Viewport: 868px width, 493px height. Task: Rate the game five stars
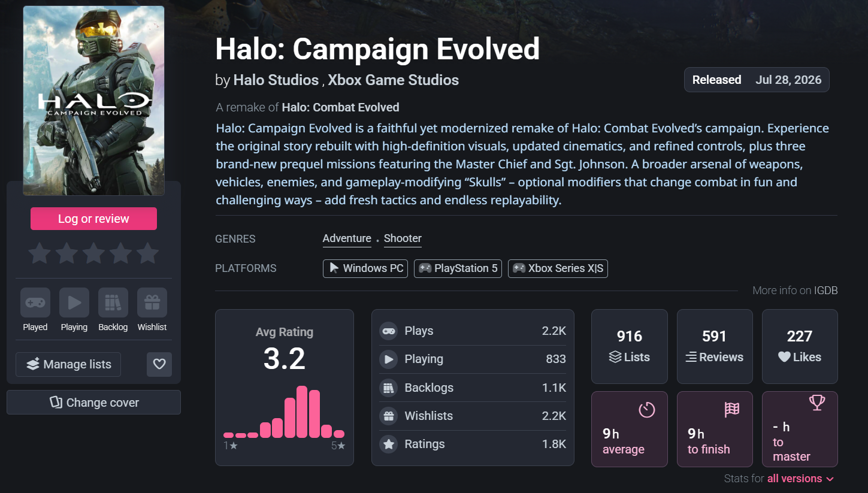pos(147,253)
